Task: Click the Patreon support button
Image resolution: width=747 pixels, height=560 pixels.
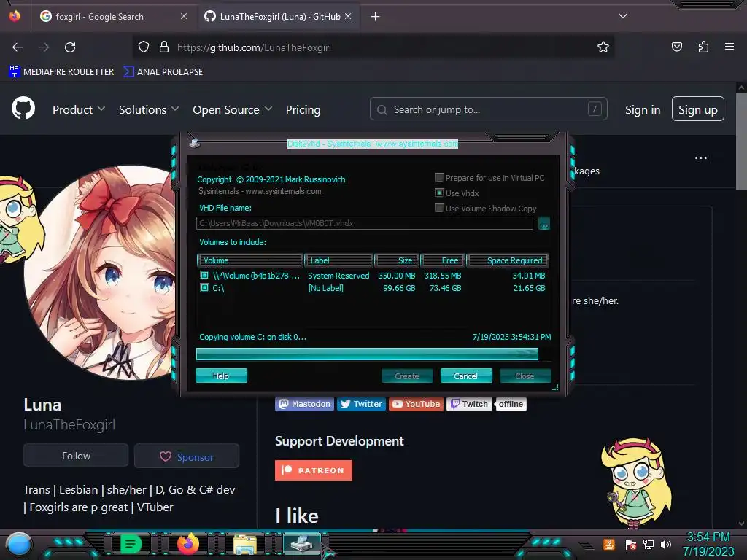Action: point(314,470)
